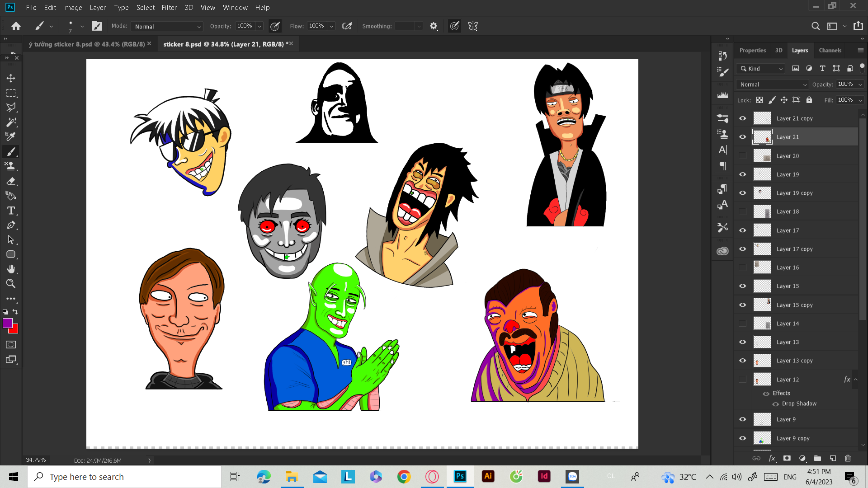Show Layer 20 visibility box

pyautogui.click(x=743, y=156)
